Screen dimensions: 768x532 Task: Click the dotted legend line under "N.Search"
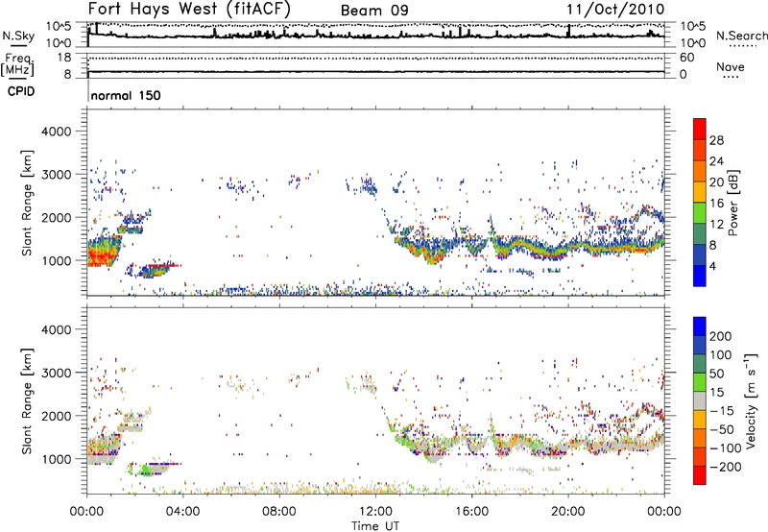coord(742,46)
